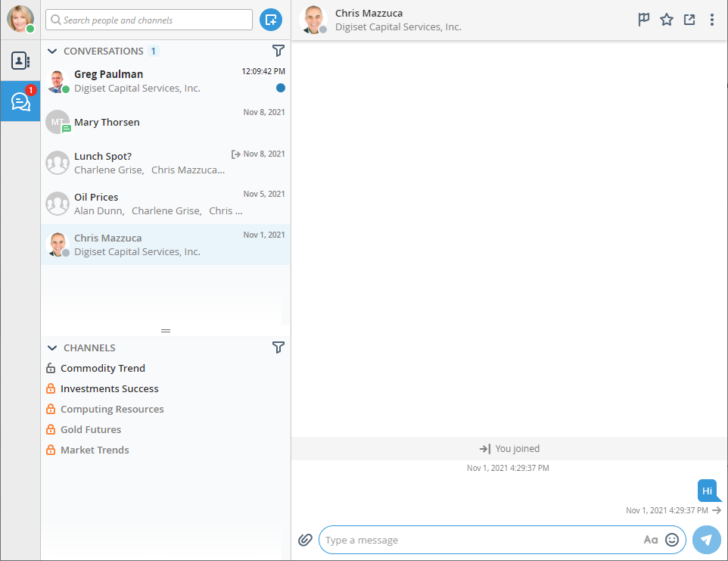Viewport: 728px width, 561px height.
Task: Collapse the Conversations section
Action: (x=52, y=51)
